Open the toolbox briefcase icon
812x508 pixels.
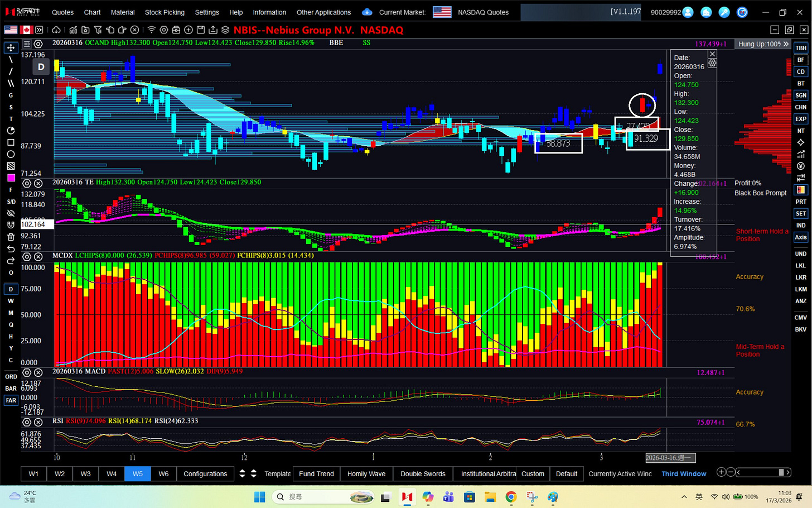(x=176, y=30)
